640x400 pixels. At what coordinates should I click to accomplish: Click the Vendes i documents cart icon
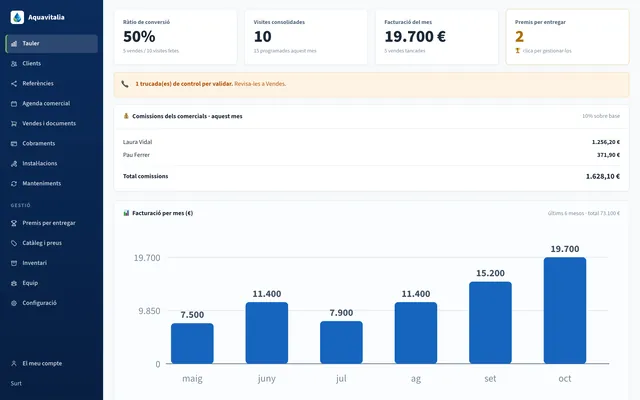click(14, 124)
